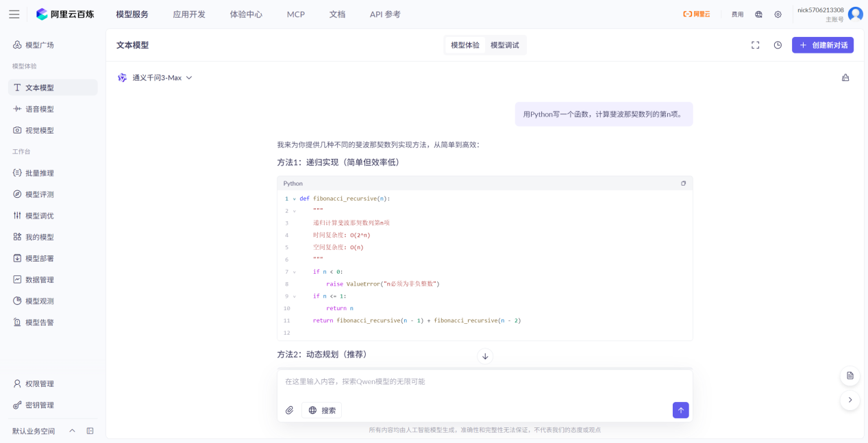Open the 模型服务 top tab
Image resolution: width=868 pixels, height=443 pixels.
[132, 14]
